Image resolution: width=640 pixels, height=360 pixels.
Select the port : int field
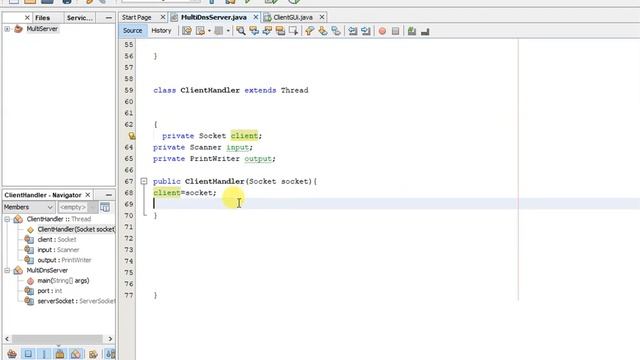(50, 291)
